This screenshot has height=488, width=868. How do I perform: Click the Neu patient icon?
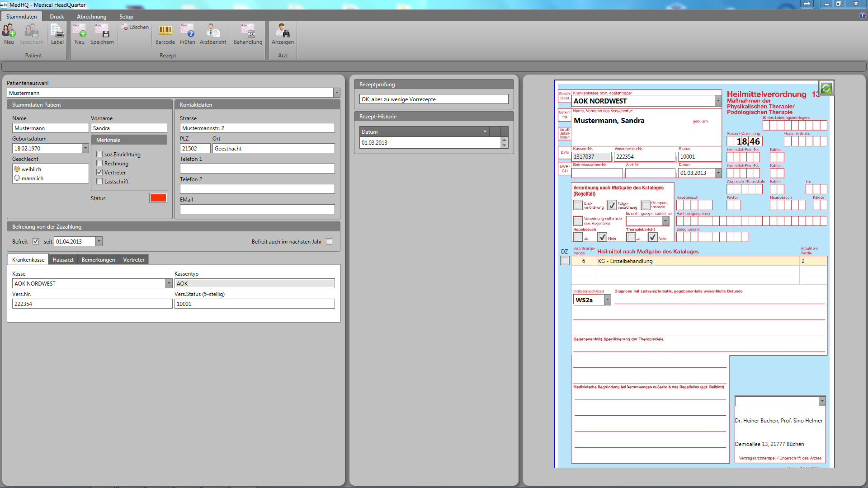click(9, 34)
